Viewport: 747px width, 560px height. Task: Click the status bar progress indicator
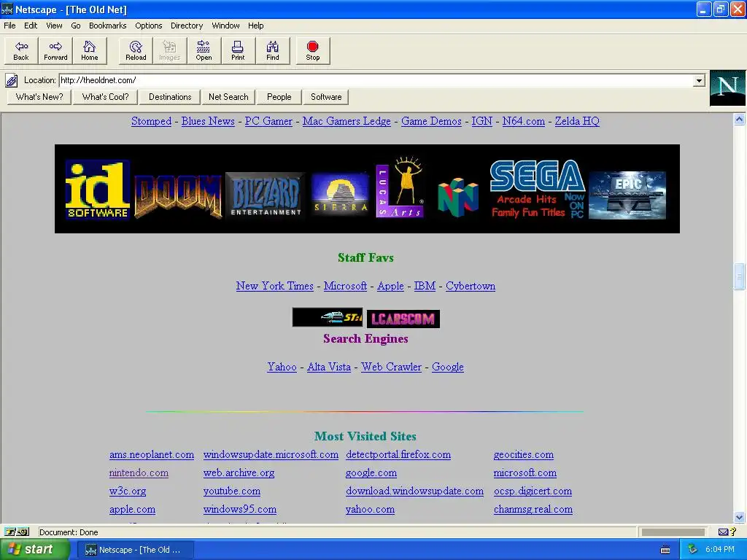[673, 532]
